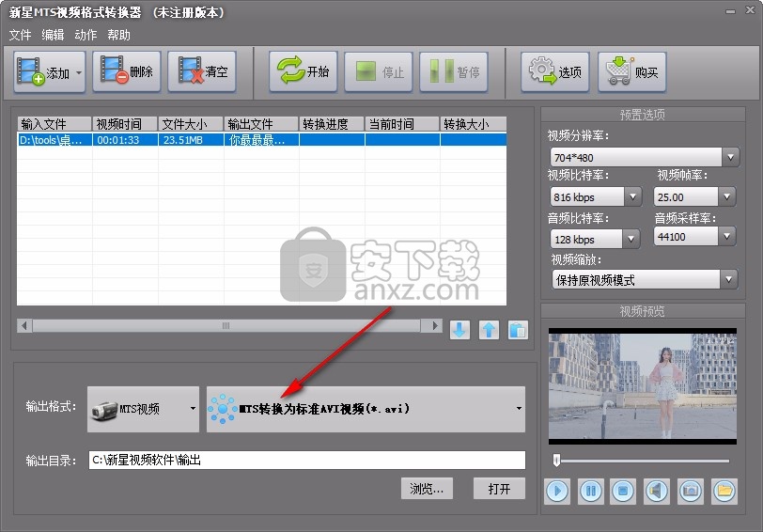Minimize the converter window

pos(730,10)
